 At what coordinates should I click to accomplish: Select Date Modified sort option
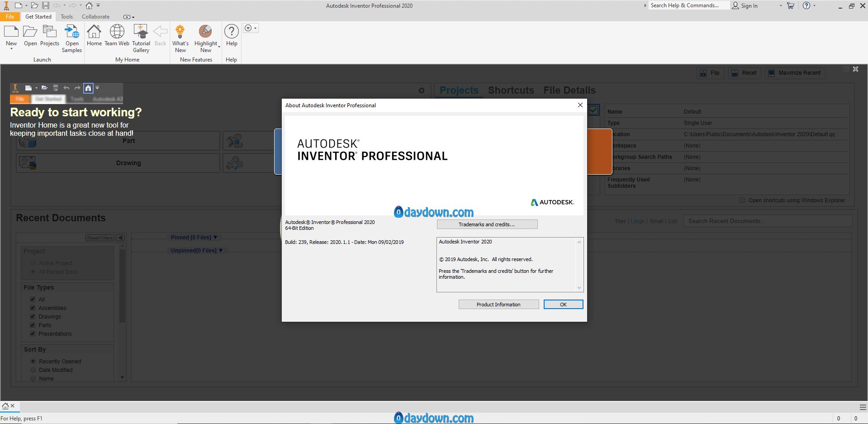pos(33,370)
